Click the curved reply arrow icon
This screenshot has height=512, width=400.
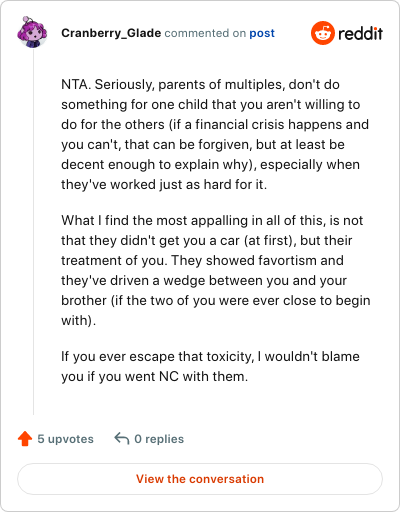[x=122, y=438]
